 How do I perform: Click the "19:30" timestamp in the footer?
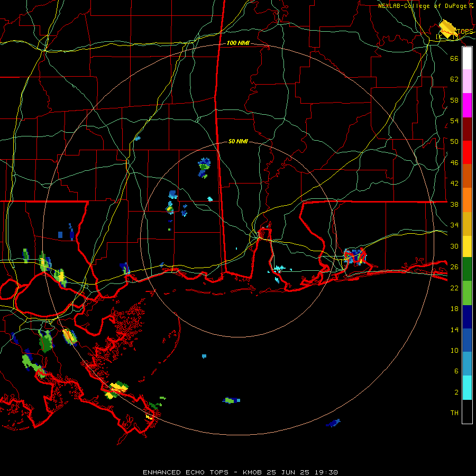pos(326,472)
